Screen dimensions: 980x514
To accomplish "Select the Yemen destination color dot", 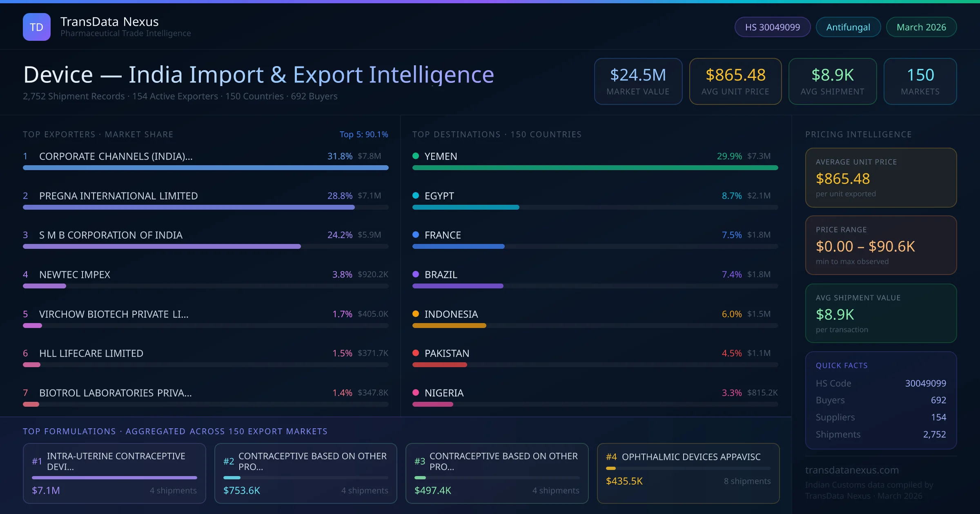I will click(x=415, y=156).
